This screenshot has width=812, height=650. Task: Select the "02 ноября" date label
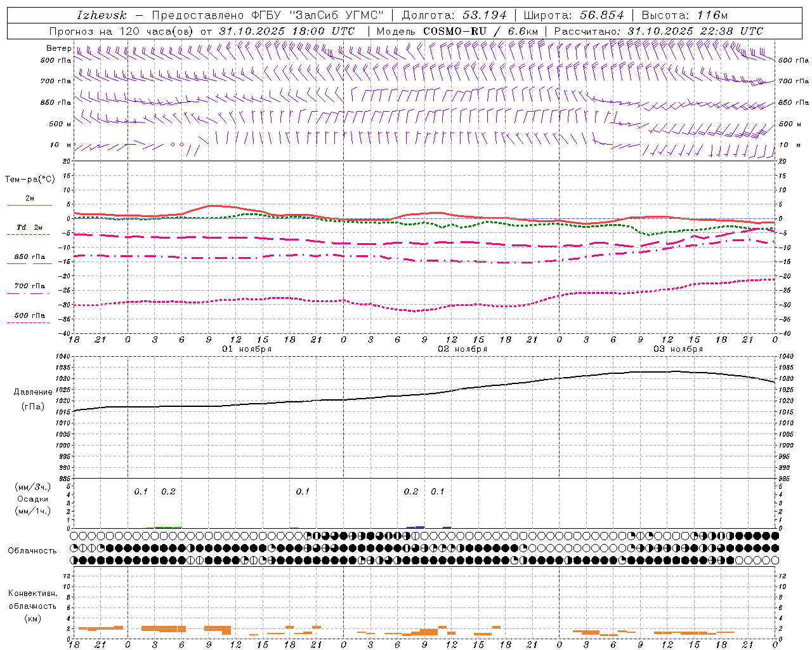(x=462, y=349)
